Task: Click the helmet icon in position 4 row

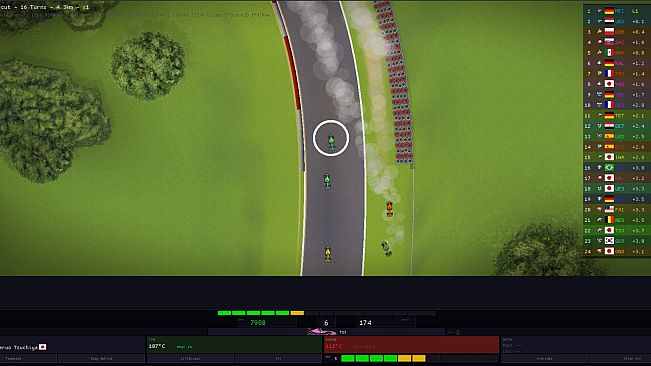Action: point(599,42)
